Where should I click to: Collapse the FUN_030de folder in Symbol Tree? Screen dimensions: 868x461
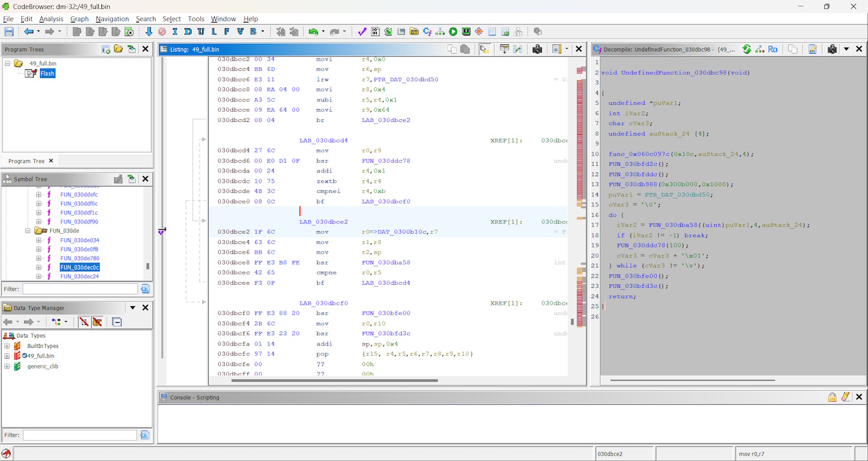[x=28, y=230]
